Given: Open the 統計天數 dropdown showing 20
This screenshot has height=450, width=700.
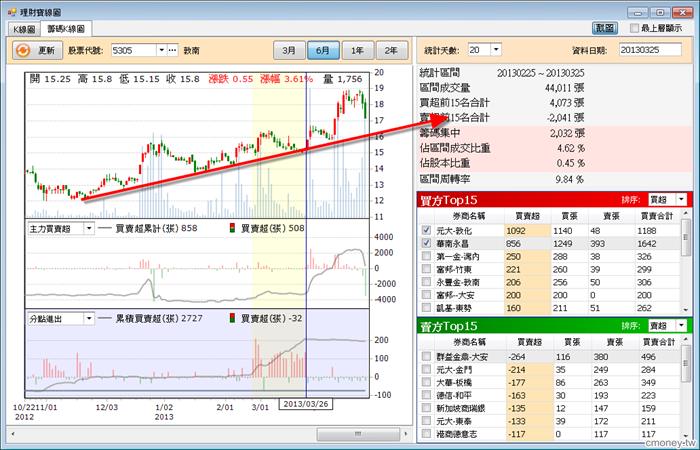Looking at the screenshot, I should point(496,50).
